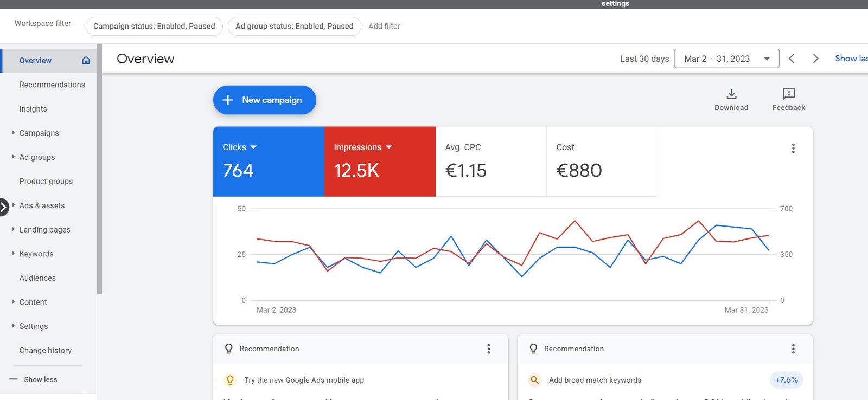Click the Workspace filter label
This screenshot has height=400, width=868.
tap(43, 23)
